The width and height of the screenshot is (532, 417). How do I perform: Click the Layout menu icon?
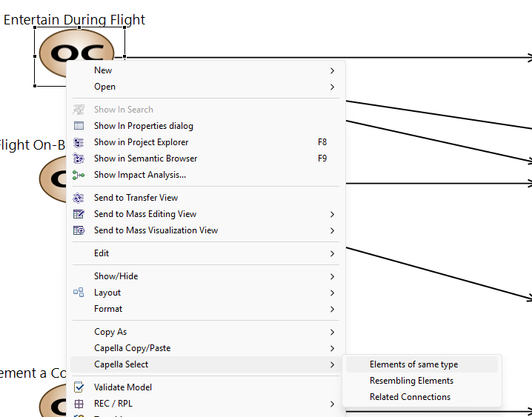pos(79,293)
